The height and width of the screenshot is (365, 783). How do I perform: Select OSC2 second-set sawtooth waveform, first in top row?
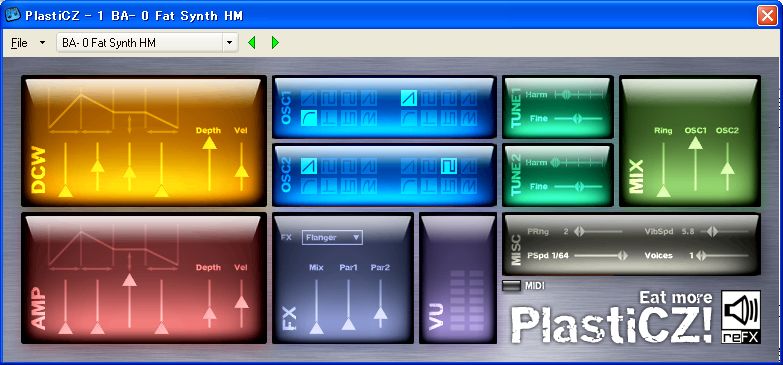coord(408,166)
